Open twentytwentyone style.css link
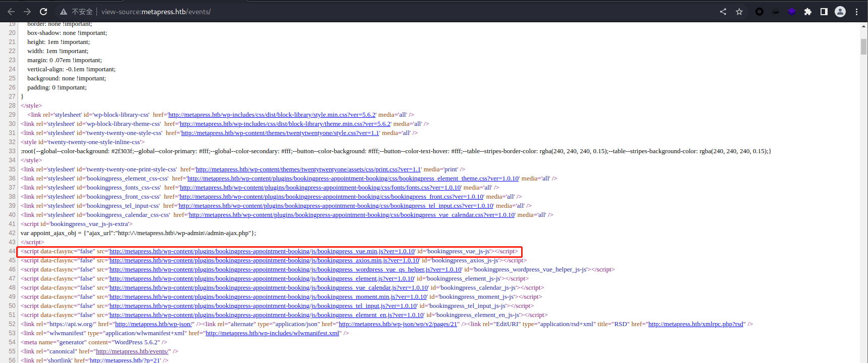The height and width of the screenshot is (363, 868). point(280,133)
